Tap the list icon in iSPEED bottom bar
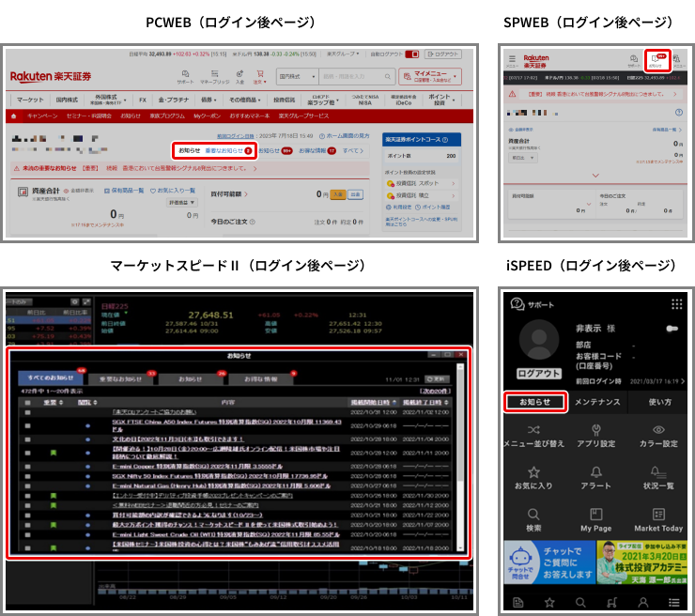 674,602
